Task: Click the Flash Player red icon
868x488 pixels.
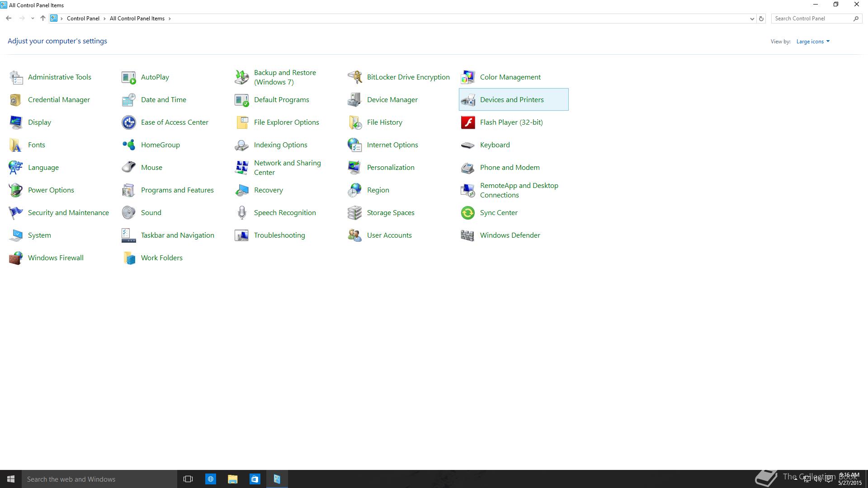Action: (x=468, y=122)
